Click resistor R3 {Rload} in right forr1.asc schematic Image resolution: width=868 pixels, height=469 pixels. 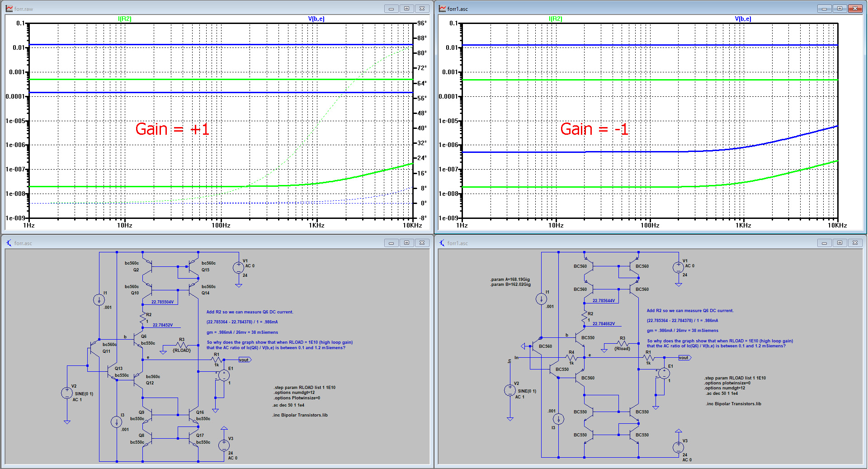coord(623,344)
